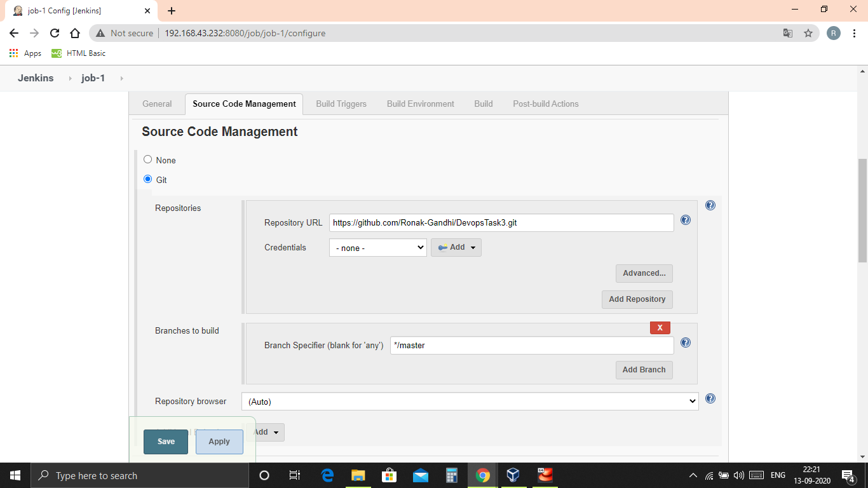Open Task View on taskbar
868x488 pixels.
tap(295, 475)
